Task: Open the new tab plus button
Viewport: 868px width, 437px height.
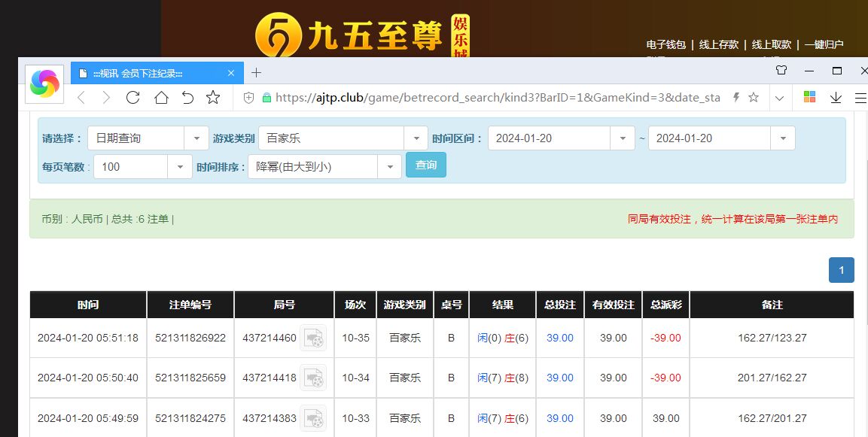Action: tap(256, 73)
